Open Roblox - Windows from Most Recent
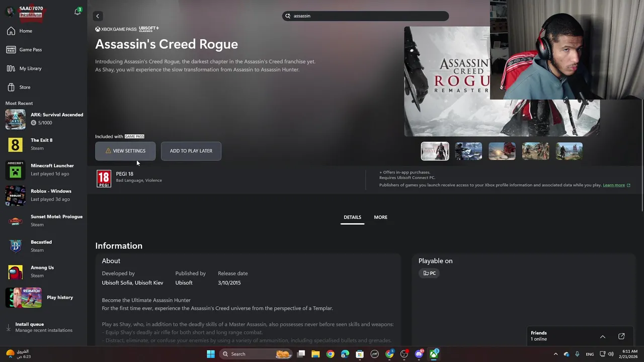The width and height of the screenshot is (644, 362). tap(44, 196)
